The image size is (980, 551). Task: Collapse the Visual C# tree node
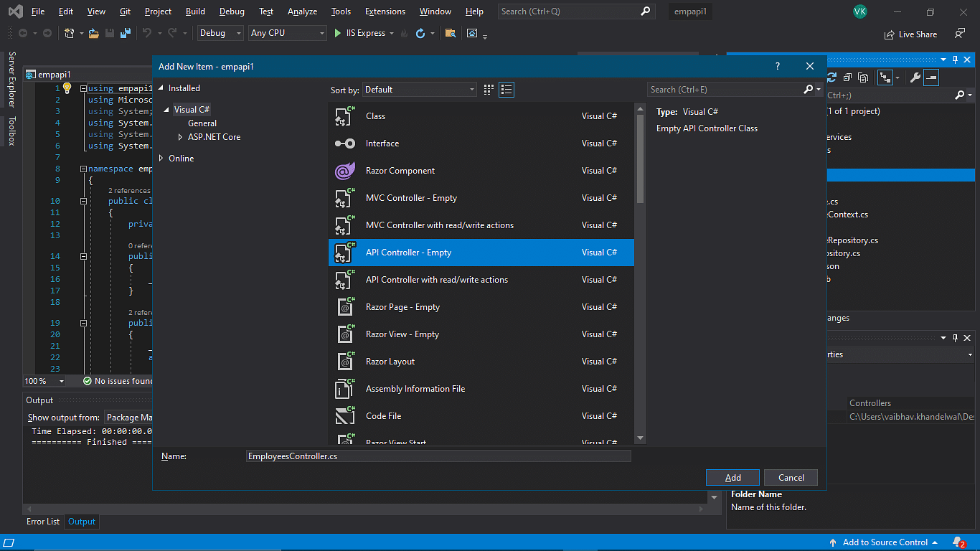pos(167,110)
